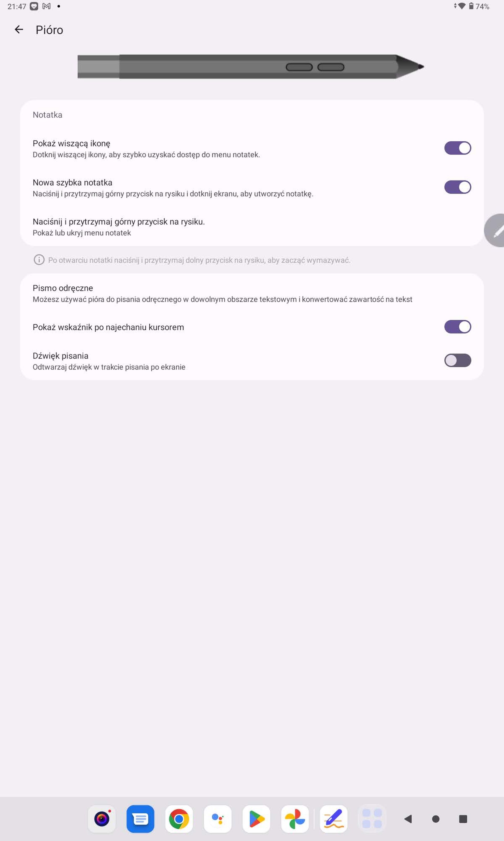Open Naciśnij i przytrzymaj górny przycisk setting

(252, 227)
